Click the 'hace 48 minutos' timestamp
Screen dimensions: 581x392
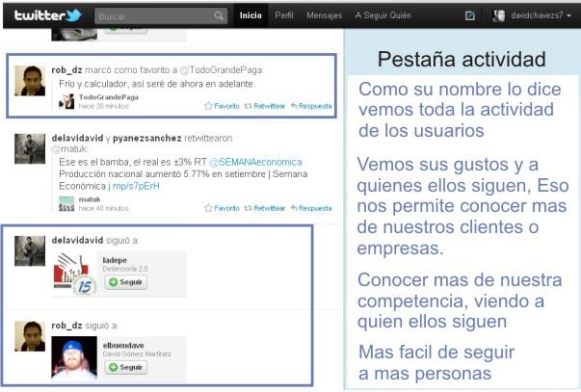click(104, 209)
